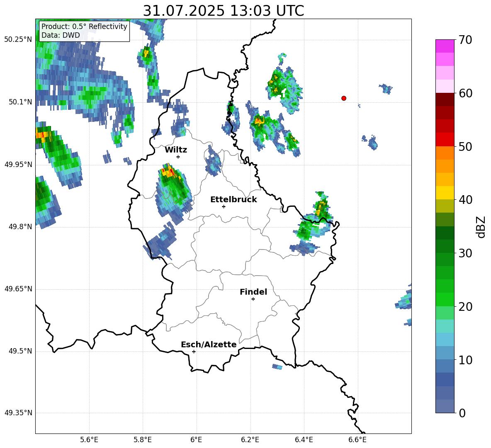
Task: Click the Findel location cross marker
Action: (x=253, y=299)
